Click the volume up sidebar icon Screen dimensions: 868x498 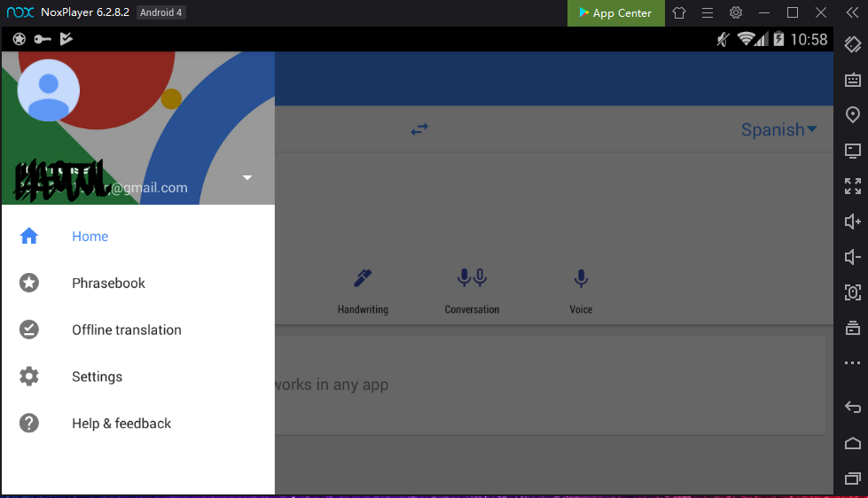[853, 222]
